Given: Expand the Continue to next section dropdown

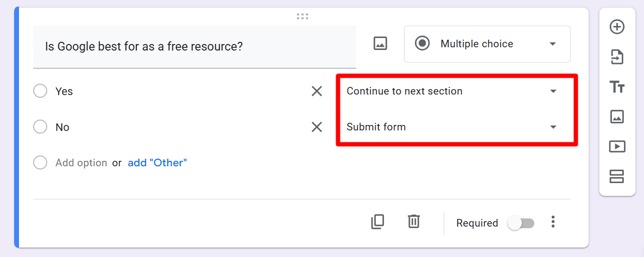Looking at the screenshot, I should [x=452, y=91].
